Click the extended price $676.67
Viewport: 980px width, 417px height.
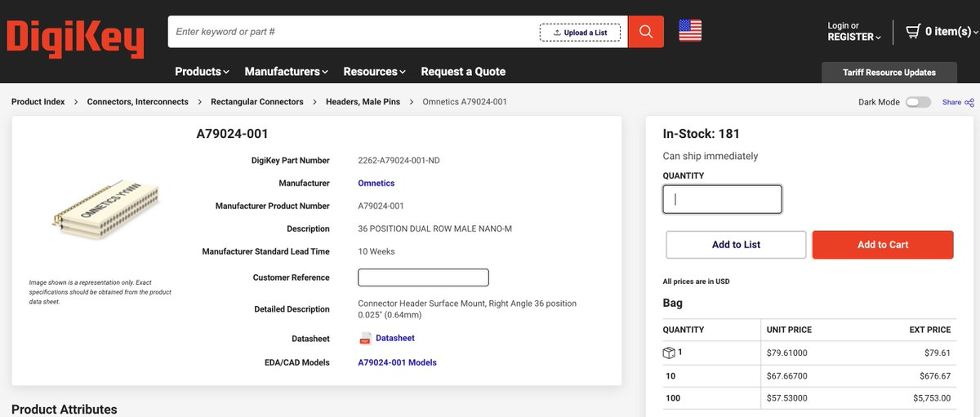click(x=935, y=376)
